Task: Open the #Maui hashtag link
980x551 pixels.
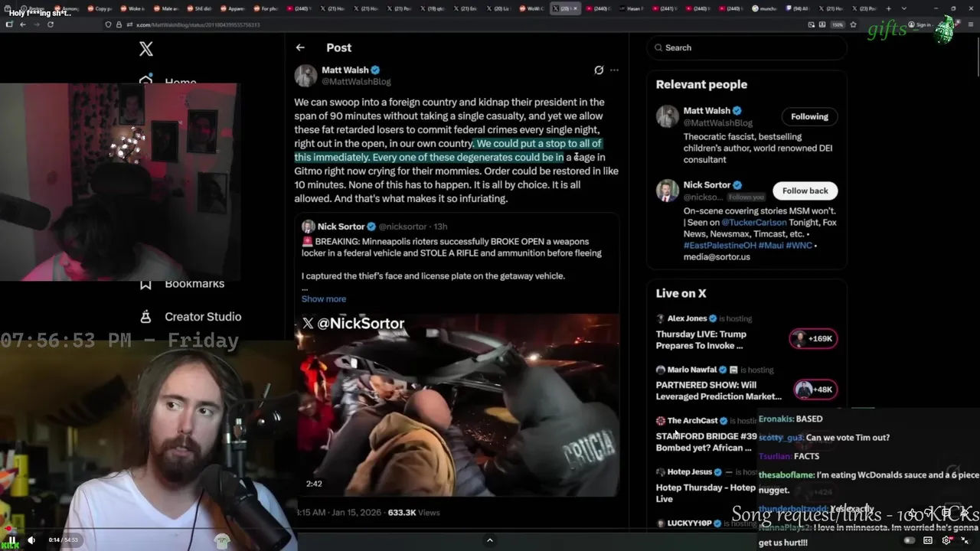Action: click(770, 245)
